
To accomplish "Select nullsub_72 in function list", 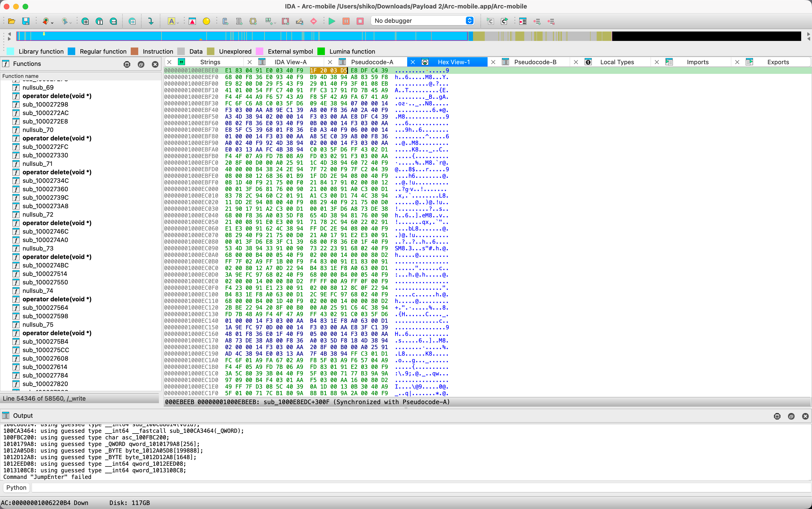I will (38, 215).
